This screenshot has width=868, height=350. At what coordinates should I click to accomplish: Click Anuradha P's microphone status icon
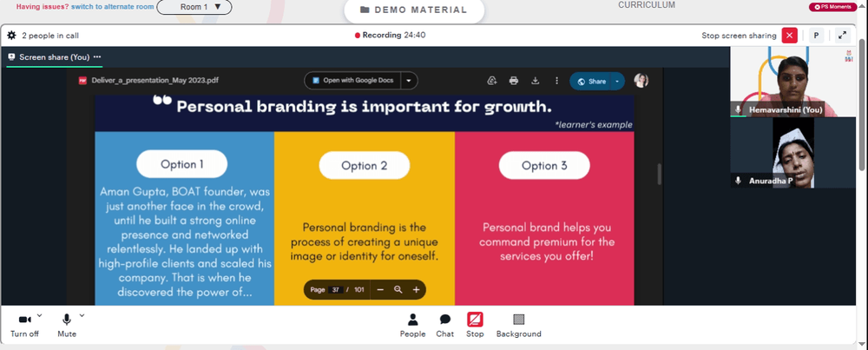tap(738, 181)
